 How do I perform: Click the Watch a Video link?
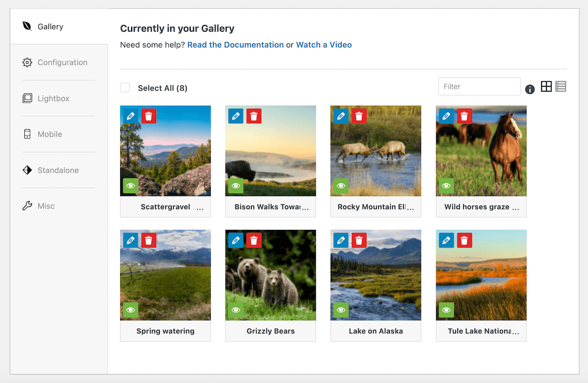324,45
